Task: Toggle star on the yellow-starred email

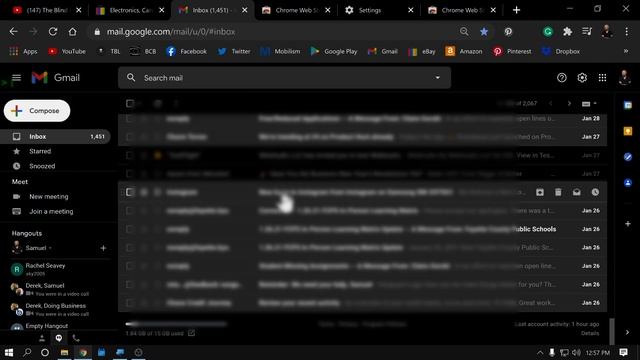Action: tap(158, 155)
